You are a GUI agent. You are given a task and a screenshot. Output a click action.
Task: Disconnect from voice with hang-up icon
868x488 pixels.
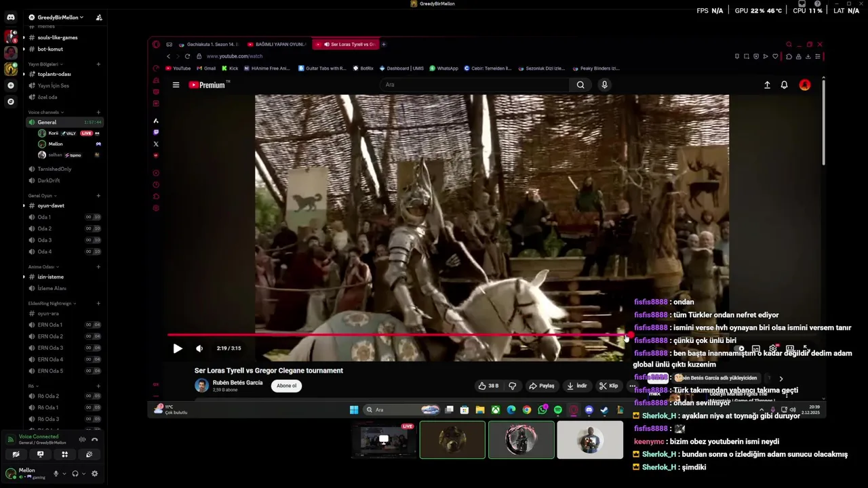point(94,439)
